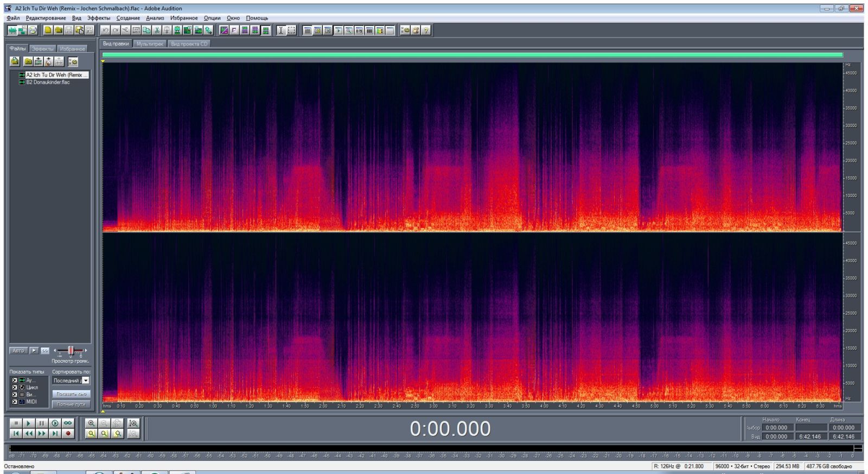Click 96000 • 32-бит • Стерео status entry
This screenshot has height=474, width=868.
(x=742, y=466)
